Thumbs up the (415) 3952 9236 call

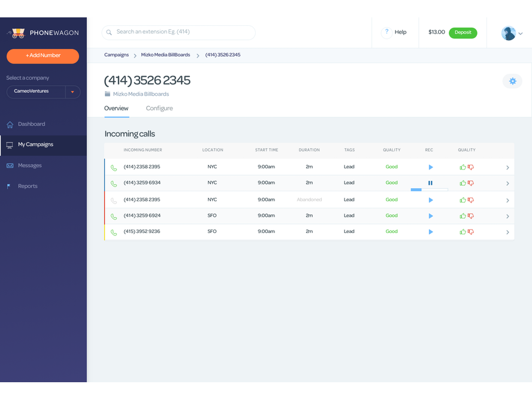[463, 232]
